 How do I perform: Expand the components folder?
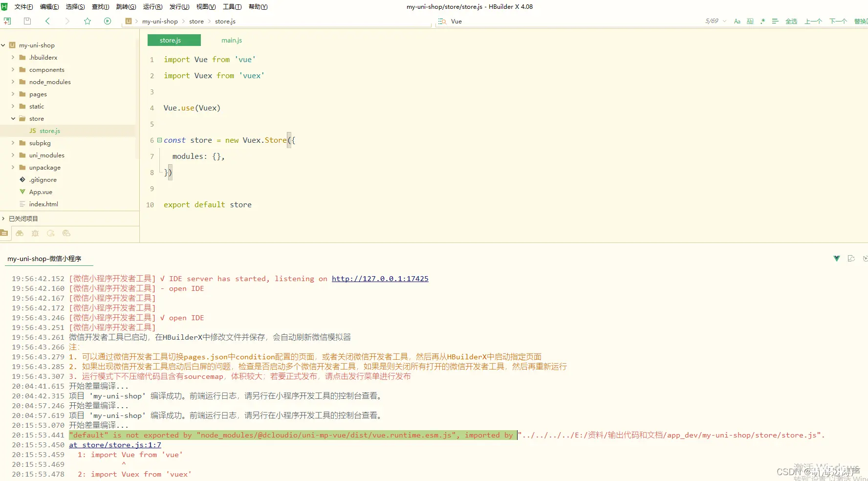(13, 69)
